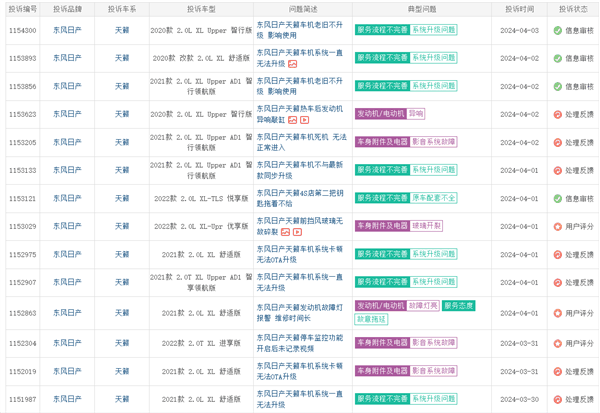The width and height of the screenshot is (600, 413).
Task: Click video icon in complaint 1153623 description
Action: pos(304,120)
